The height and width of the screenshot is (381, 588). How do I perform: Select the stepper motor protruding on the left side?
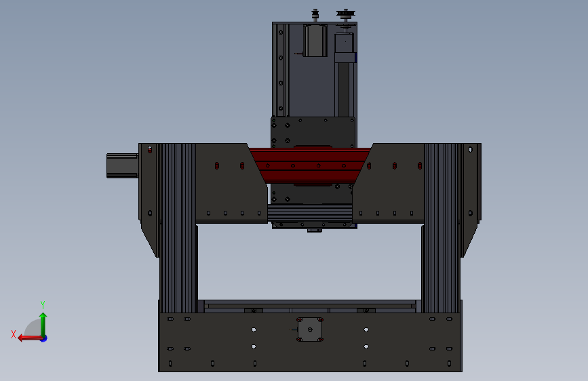[x=123, y=165]
